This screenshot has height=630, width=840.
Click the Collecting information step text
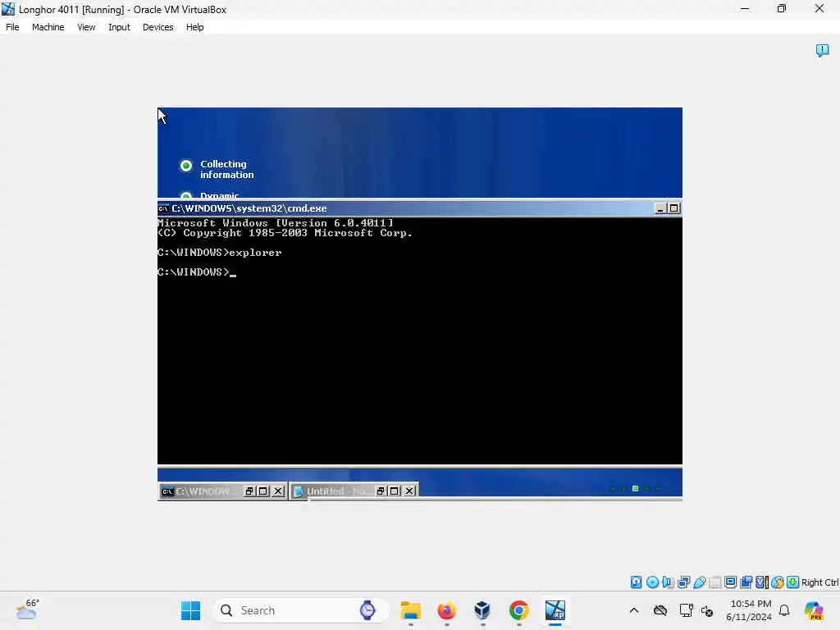pyautogui.click(x=226, y=169)
